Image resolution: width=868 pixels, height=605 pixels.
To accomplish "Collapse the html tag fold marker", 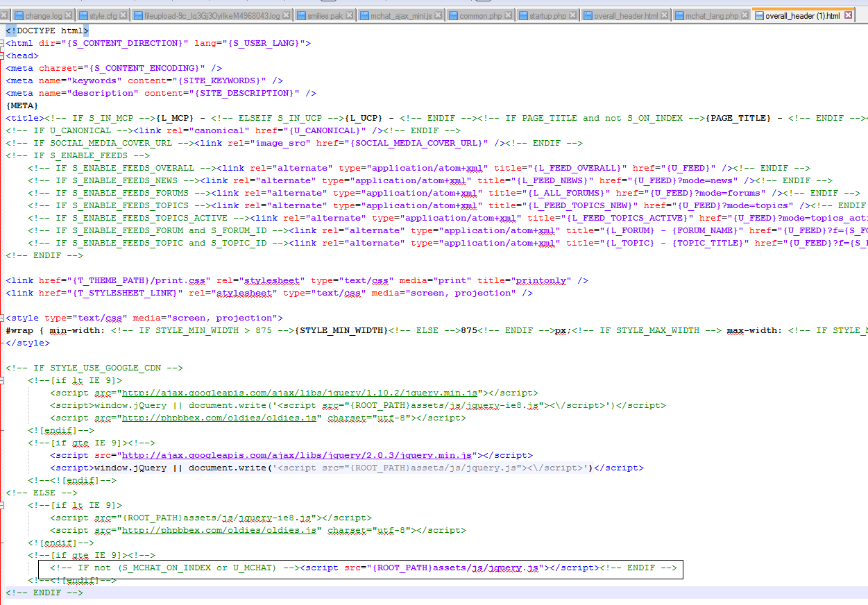I will pos(3,43).
